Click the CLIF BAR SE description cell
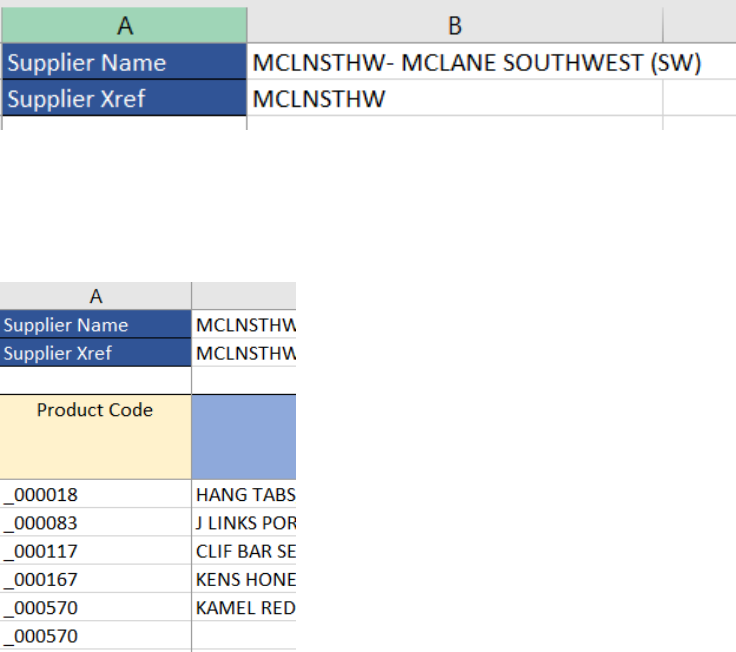 244,550
